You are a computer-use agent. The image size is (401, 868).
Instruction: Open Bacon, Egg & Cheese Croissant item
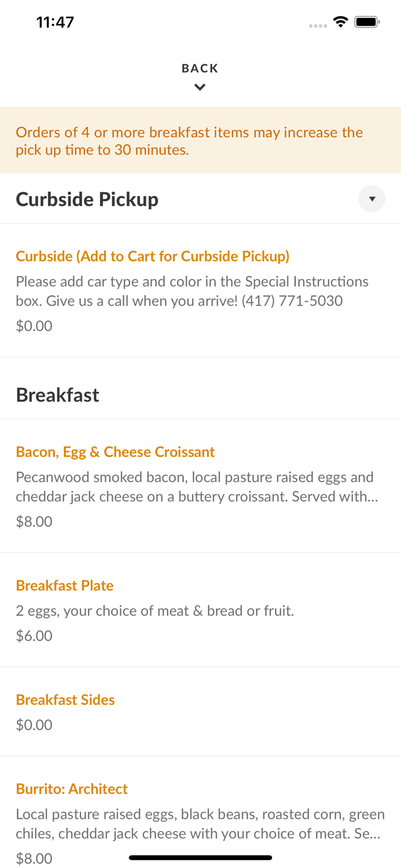point(115,452)
